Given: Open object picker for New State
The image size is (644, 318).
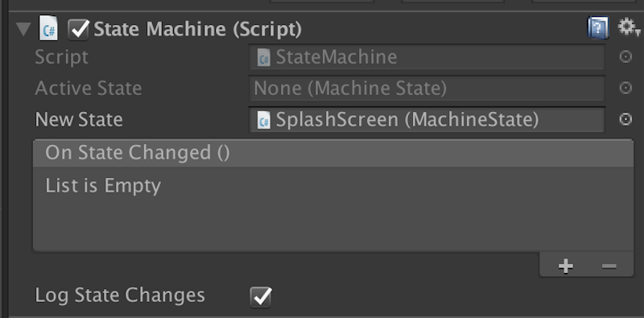Looking at the screenshot, I should pyautogui.click(x=625, y=119).
